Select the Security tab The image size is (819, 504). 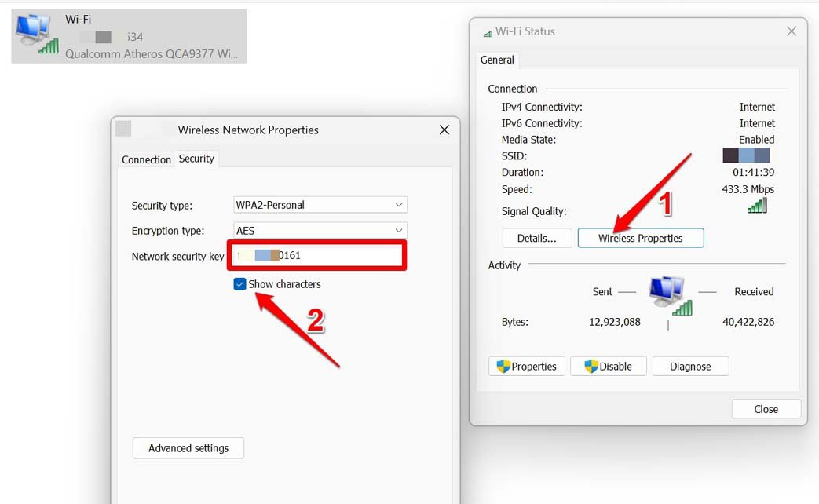click(196, 159)
